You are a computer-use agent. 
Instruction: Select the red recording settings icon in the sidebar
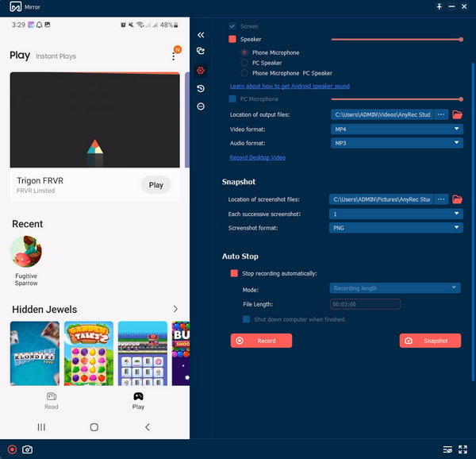tap(201, 71)
